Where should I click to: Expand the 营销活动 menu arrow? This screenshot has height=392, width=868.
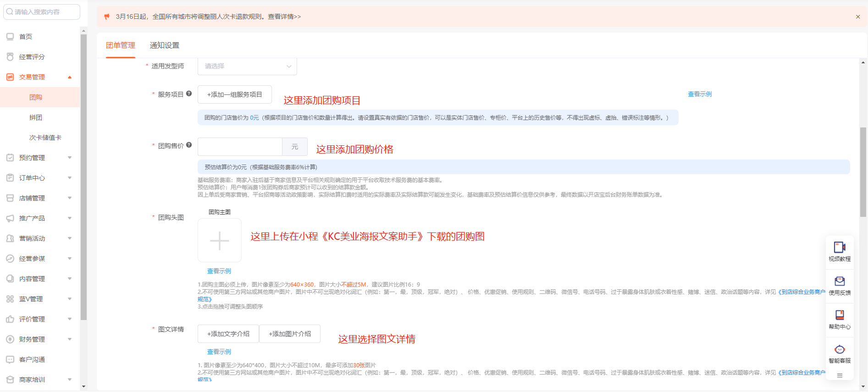tap(70, 238)
